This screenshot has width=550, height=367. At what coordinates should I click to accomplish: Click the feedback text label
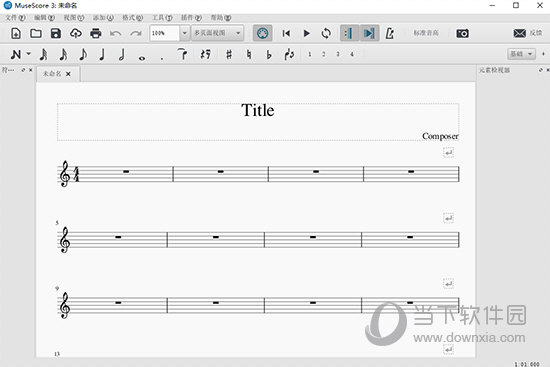pyautogui.click(x=536, y=33)
